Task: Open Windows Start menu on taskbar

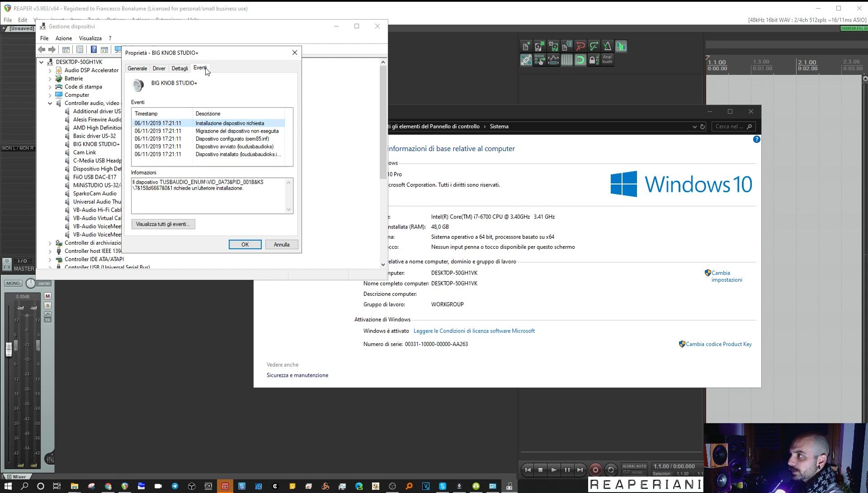Action: tap(8, 486)
